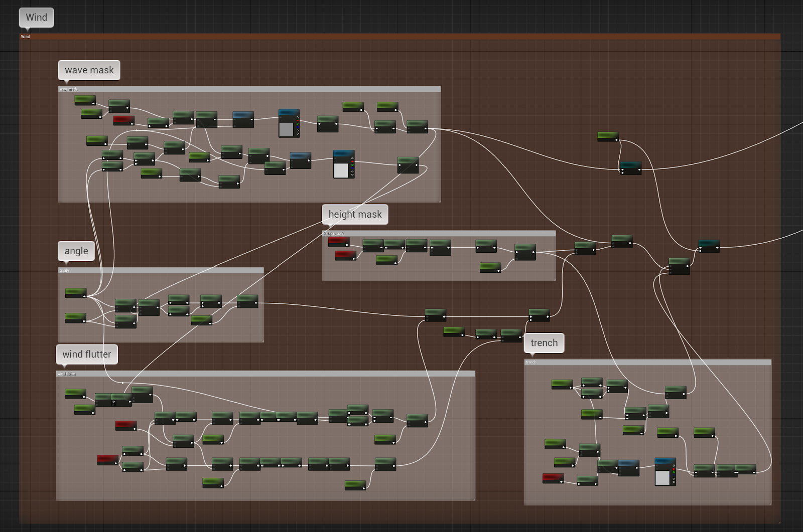Viewport: 803px width, 532px height.
Task: Select the texture preview in trench group
Action: (x=662, y=478)
